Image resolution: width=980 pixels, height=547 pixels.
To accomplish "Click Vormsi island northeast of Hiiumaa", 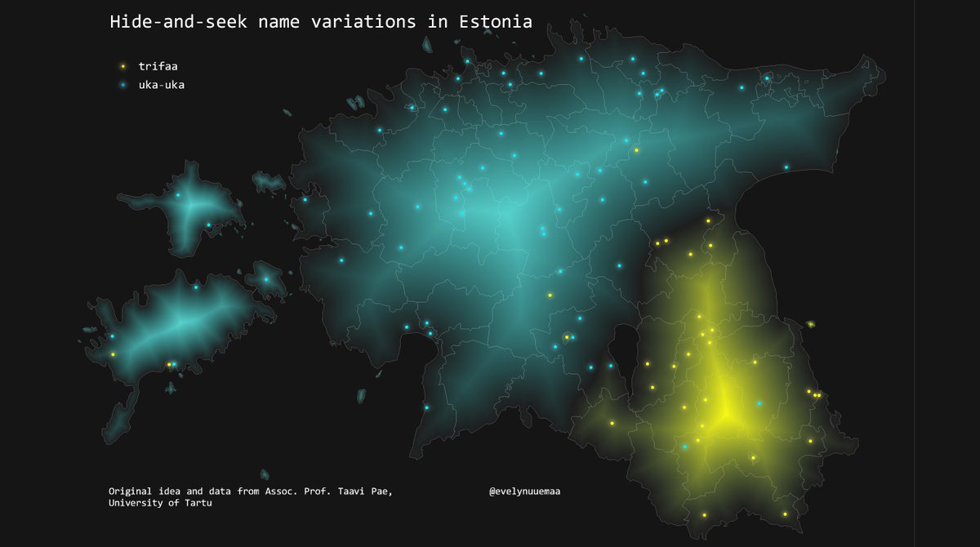I will tap(268, 181).
